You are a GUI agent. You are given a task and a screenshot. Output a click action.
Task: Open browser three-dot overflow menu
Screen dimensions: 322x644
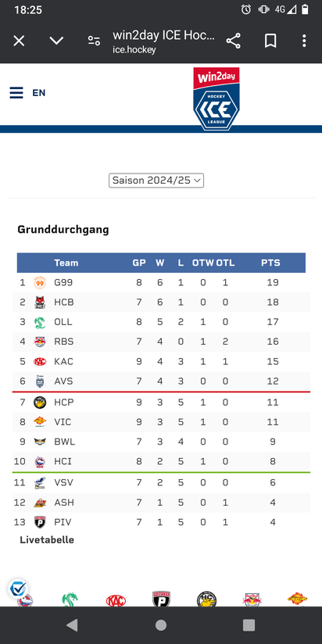click(304, 41)
